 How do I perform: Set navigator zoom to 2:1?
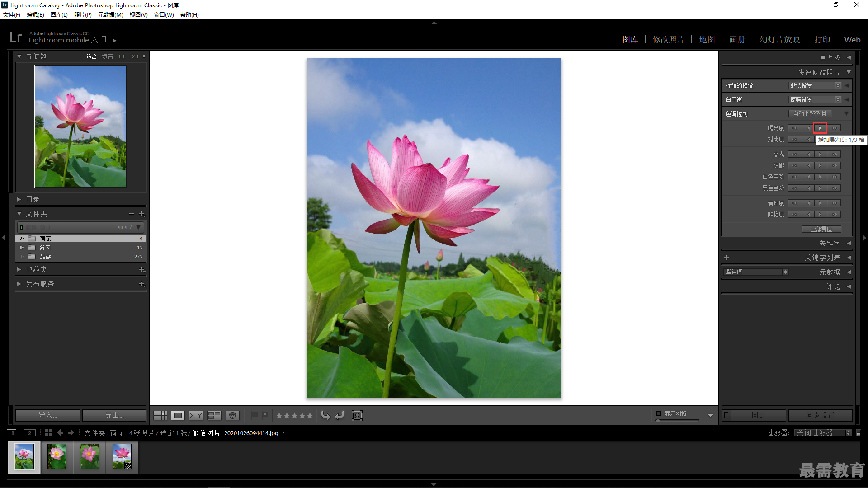tap(135, 56)
